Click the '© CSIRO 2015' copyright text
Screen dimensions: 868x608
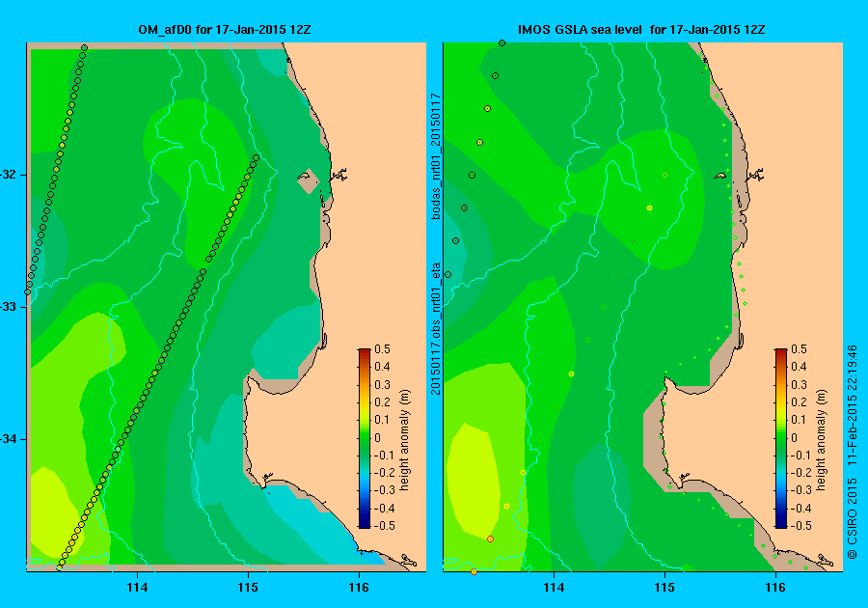pos(853,519)
